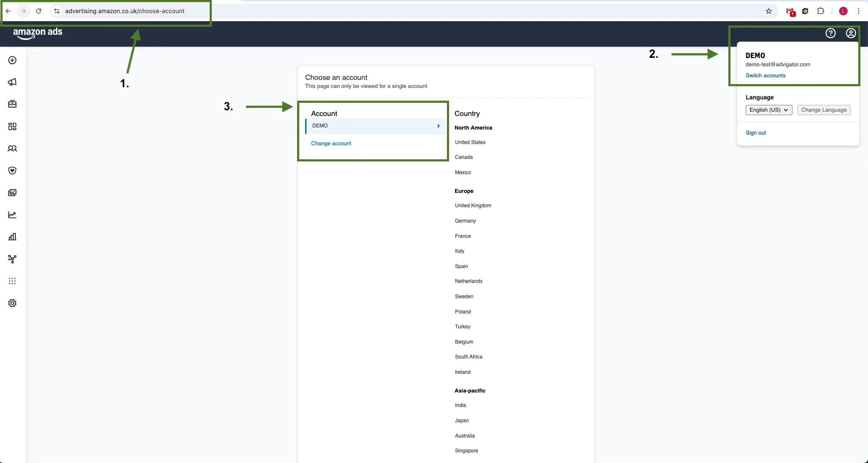The image size is (868, 463).
Task: Expand the DEMO account chevron
Action: click(438, 126)
